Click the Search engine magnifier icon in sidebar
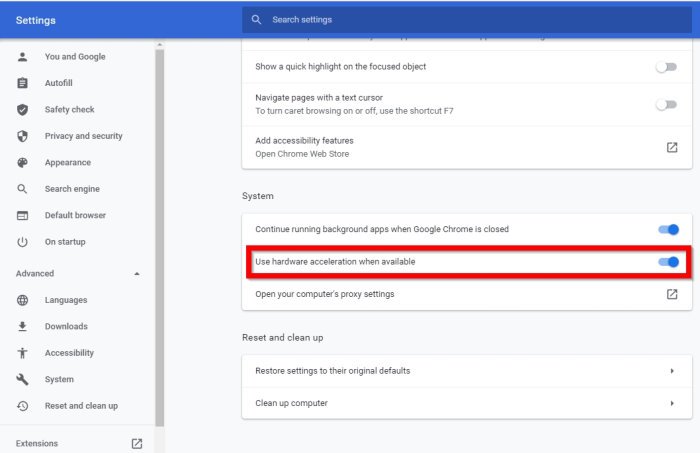The width and height of the screenshot is (700, 453). pyautogui.click(x=22, y=189)
